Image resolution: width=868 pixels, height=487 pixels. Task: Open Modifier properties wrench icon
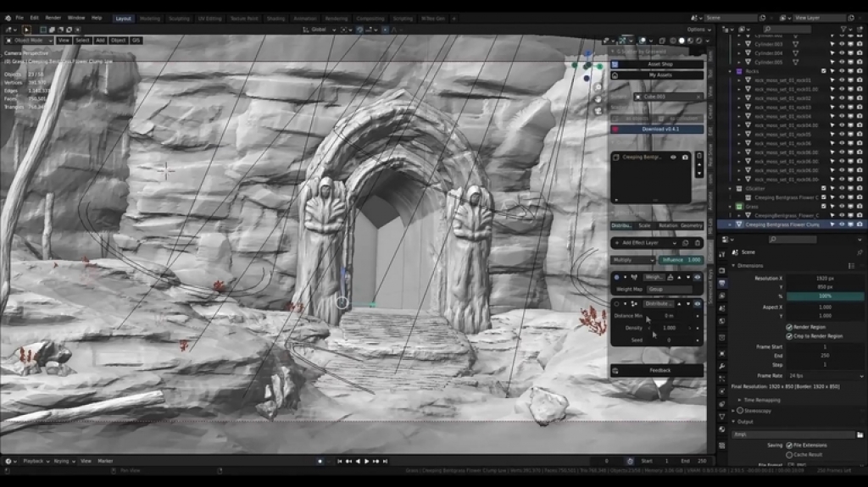722,367
